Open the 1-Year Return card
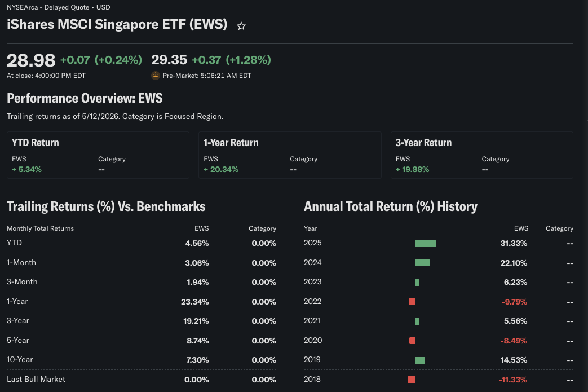This screenshot has width=588, height=392. click(x=290, y=155)
